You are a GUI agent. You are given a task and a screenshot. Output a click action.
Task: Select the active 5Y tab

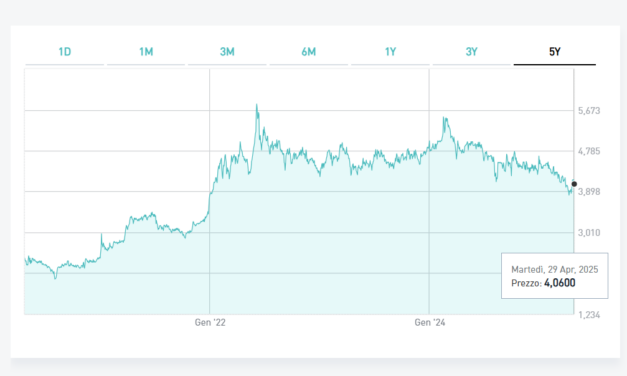[x=555, y=52]
